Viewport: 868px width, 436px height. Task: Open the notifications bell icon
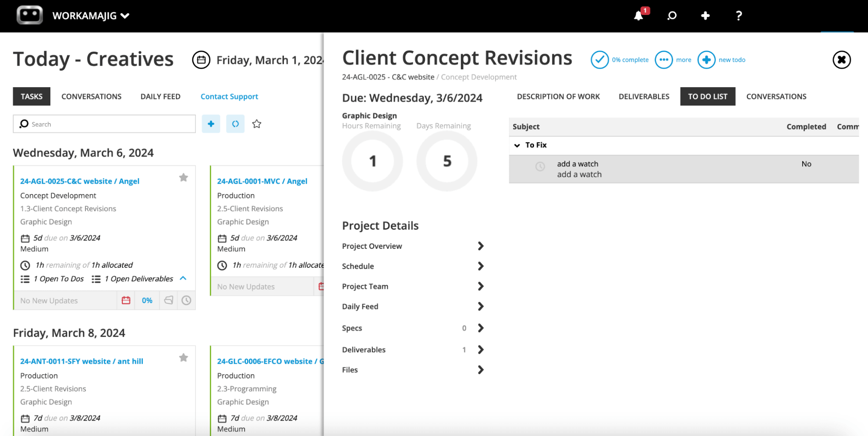tap(638, 16)
